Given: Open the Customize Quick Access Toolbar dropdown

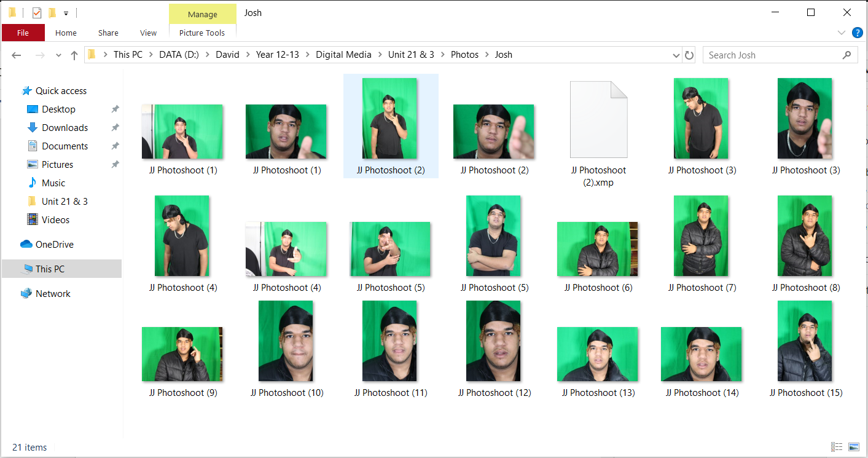Looking at the screenshot, I should point(65,12).
